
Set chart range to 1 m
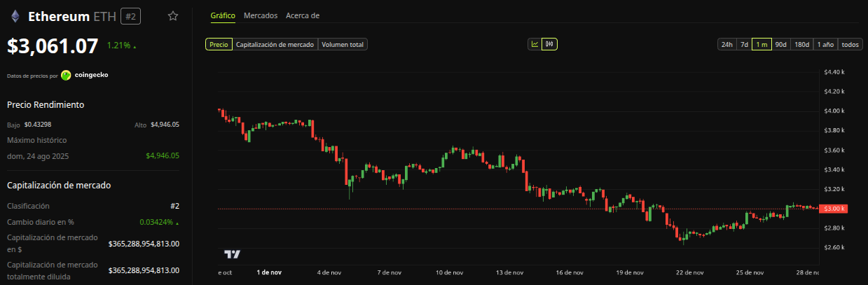coord(762,44)
